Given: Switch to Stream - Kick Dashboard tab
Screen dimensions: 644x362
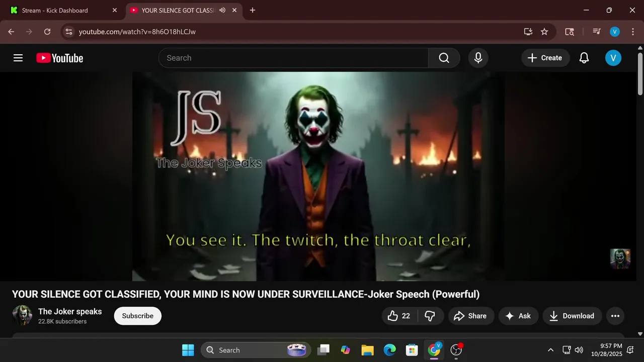Looking at the screenshot, I should (x=62, y=10).
